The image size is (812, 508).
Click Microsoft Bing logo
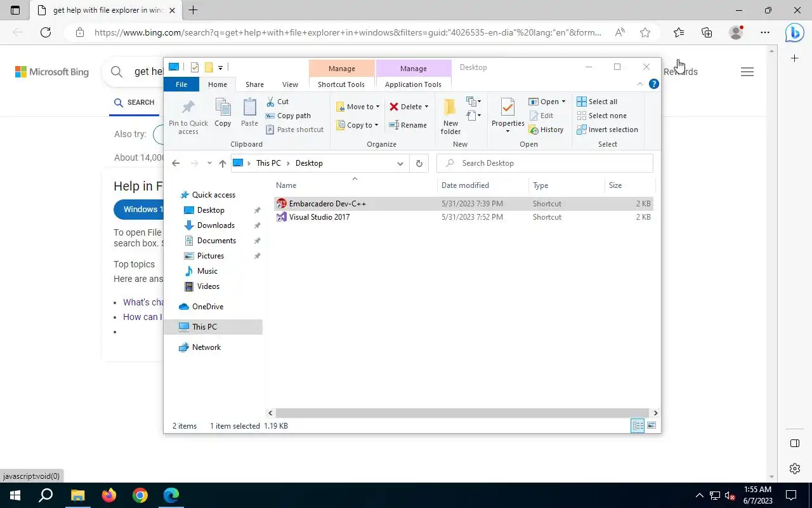[x=52, y=72]
